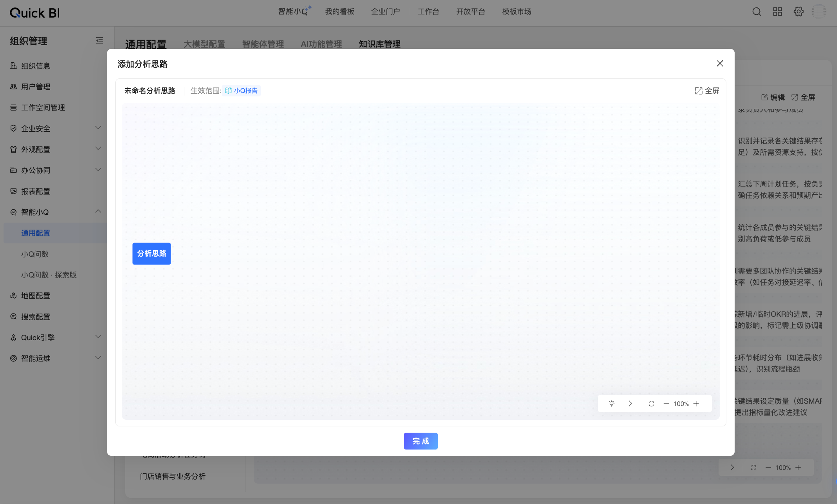The height and width of the screenshot is (504, 837).
Task: Select the 分析思路 node on the canvas
Action: pos(151,254)
